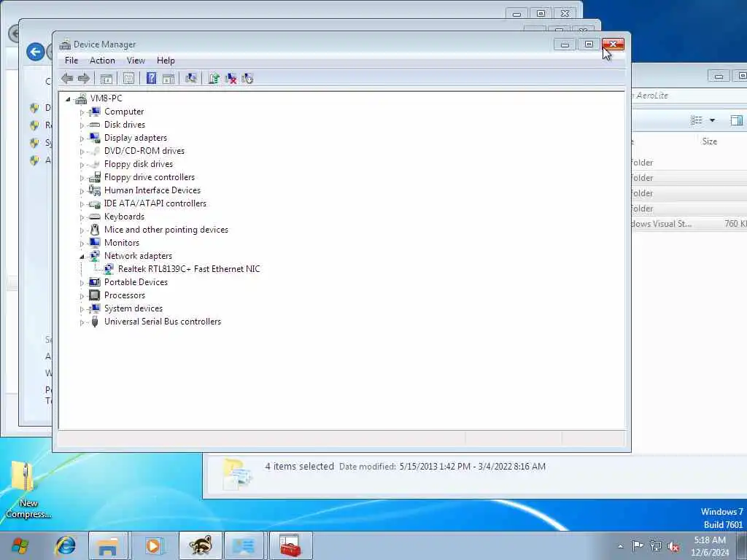Click the Processors category icon
Viewport: 747px width, 560px height.
pyautogui.click(x=95, y=295)
